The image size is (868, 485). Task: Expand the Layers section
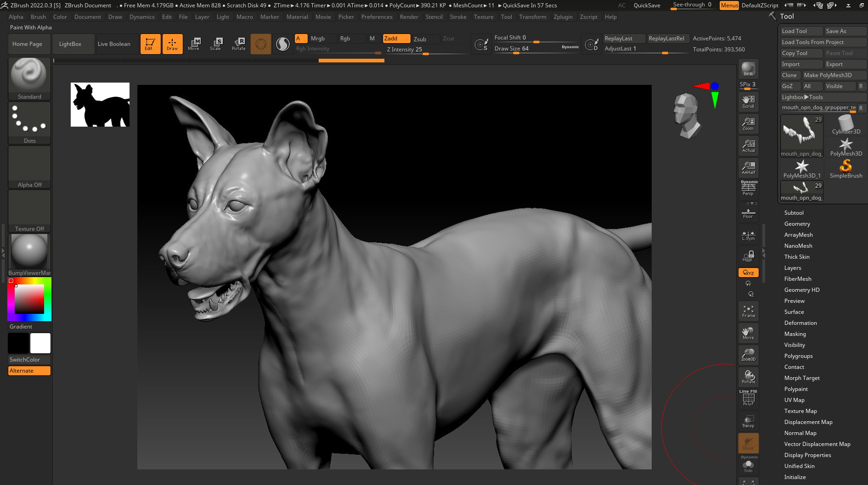click(x=792, y=268)
